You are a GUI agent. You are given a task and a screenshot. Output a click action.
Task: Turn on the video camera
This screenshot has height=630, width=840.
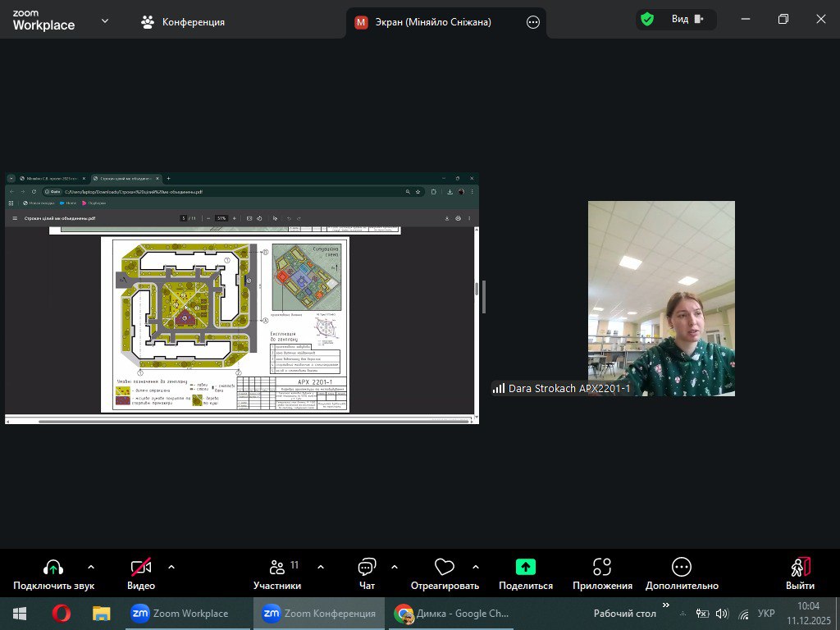pyautogui.click(x=141, y=567)
